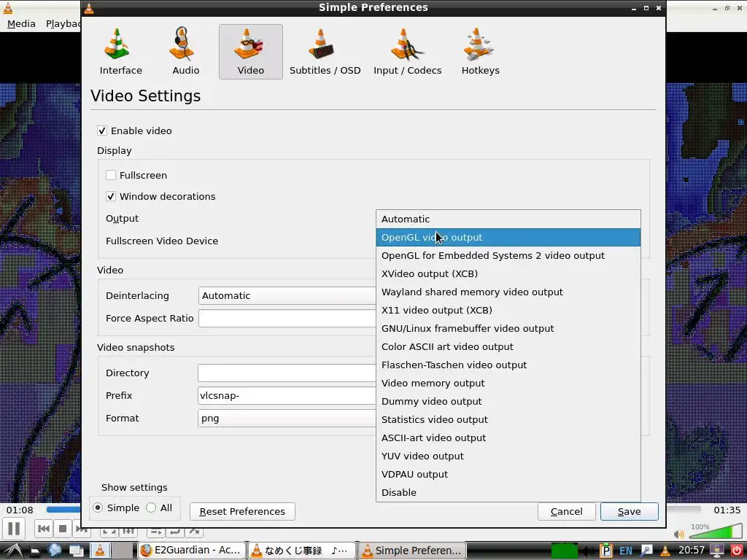Open the Deinterlacing Automatic dropdown

(x=287, y=296)
